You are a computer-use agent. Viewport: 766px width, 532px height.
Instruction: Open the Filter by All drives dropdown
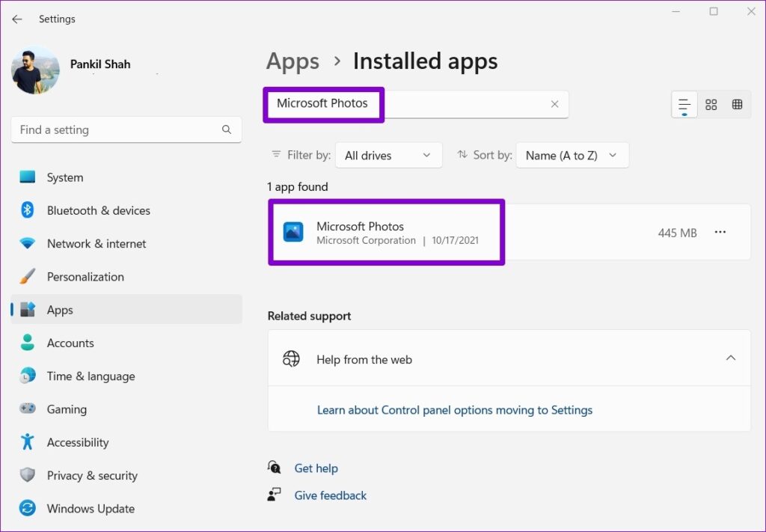pos(389,155)
